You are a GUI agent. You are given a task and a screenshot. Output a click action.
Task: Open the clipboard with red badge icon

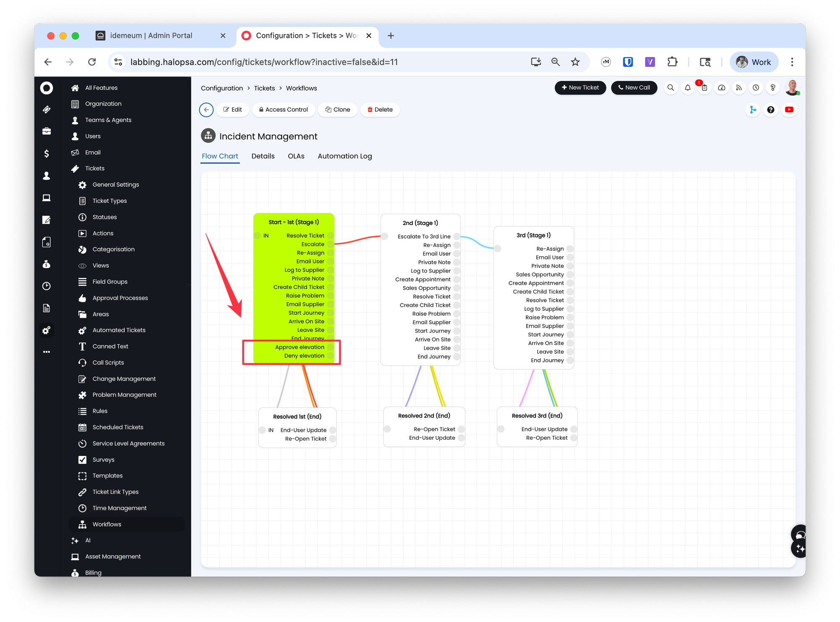tap(704, 88)
